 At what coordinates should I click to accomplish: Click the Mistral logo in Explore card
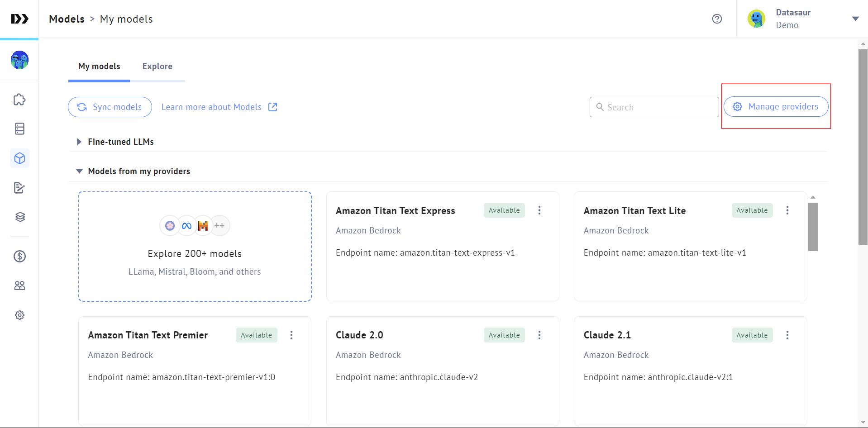(203, 226)
